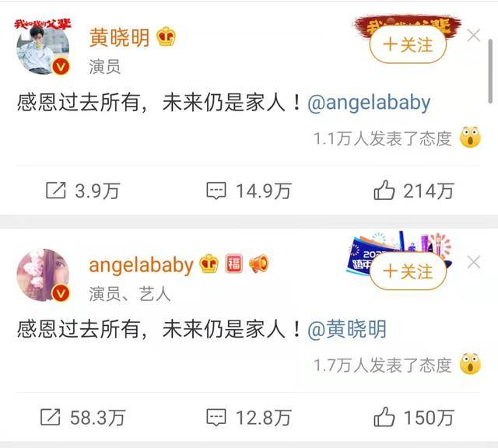Screen dimensions: 498x448
Task: Dismiss angelababy's post with the X
Action: pos(474,262)
